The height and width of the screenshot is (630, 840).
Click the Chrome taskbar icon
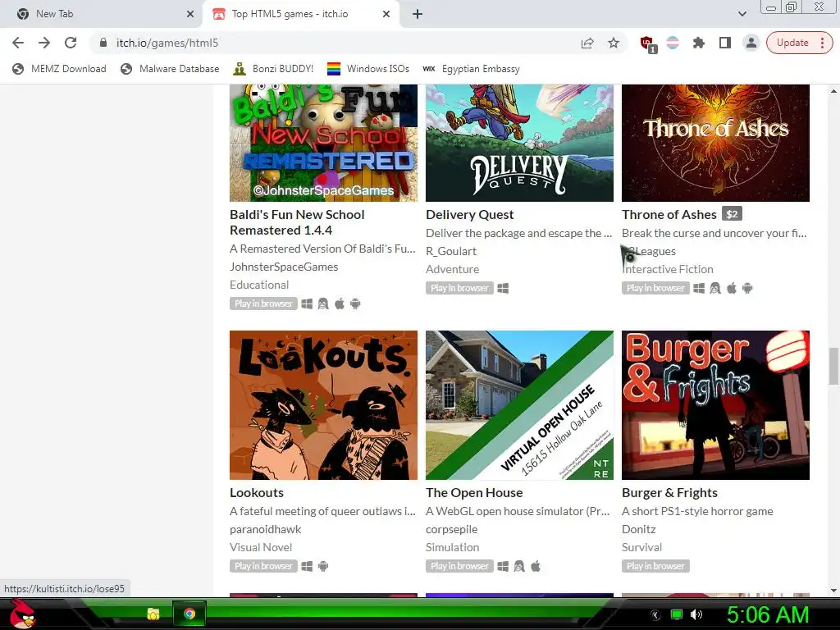[x=189, y=614]
